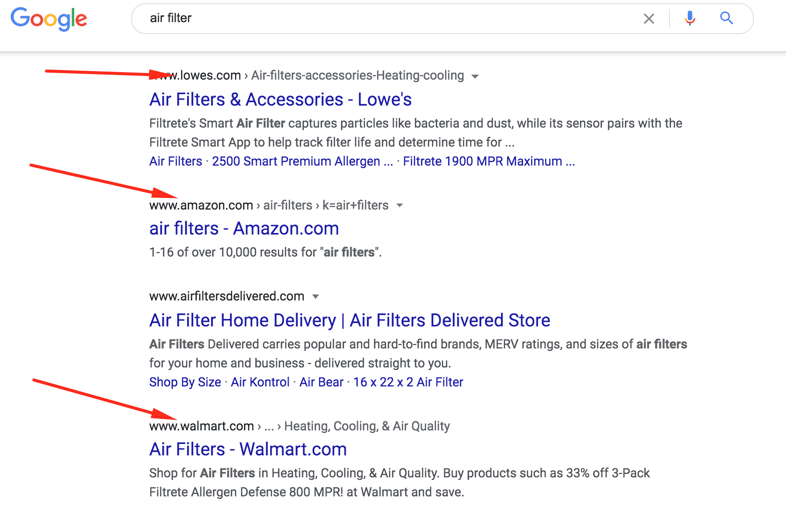Click the 'Air Filters' sitelink under Lowe's

[175, 161]
